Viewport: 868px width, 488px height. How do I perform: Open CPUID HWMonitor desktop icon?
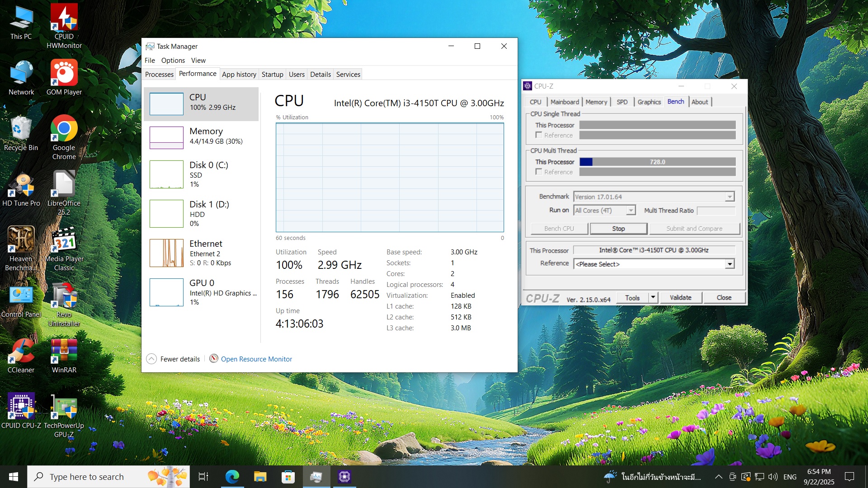coord(64,19)
